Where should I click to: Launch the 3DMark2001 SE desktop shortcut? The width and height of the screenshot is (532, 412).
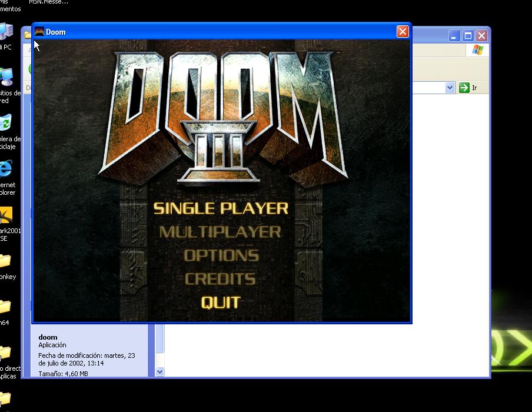[6, 215]
